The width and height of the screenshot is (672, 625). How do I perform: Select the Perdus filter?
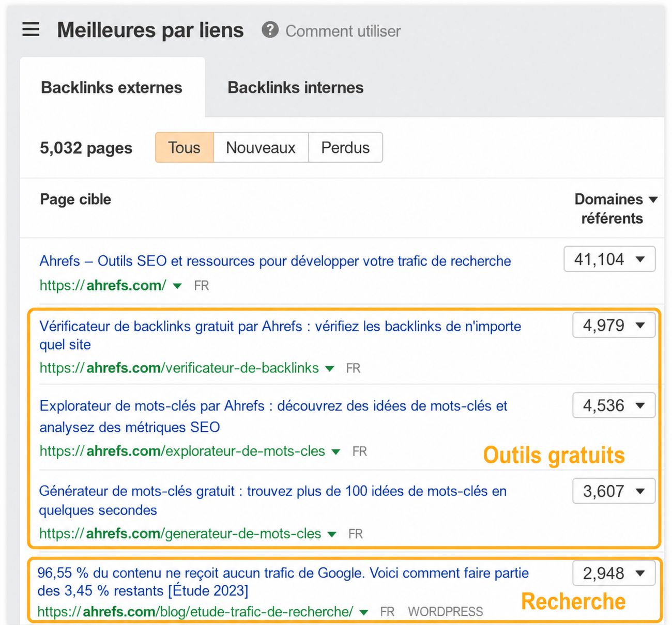(x=345, y=147)
